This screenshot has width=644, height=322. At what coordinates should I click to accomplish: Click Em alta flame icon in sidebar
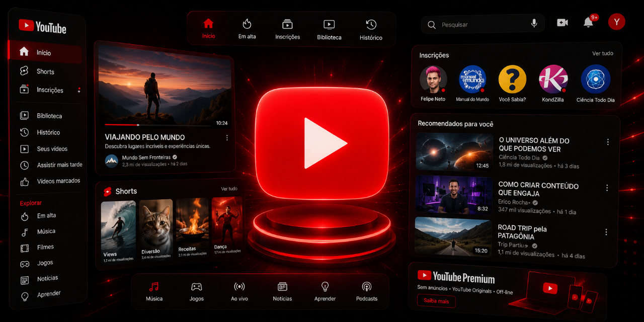(x=25, y=216)
